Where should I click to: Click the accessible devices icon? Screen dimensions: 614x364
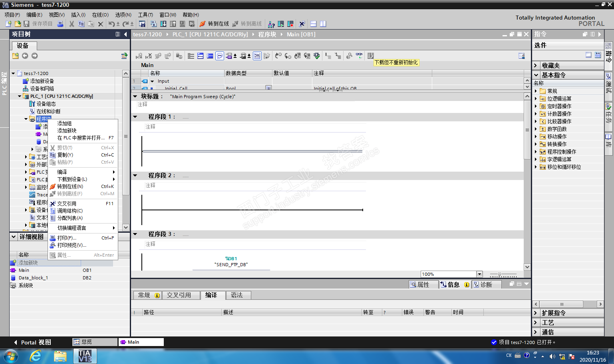(x=271, y=24)
